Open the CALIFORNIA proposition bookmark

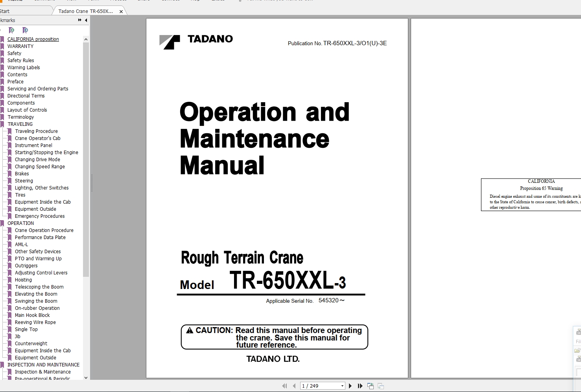tap(33, 39)
